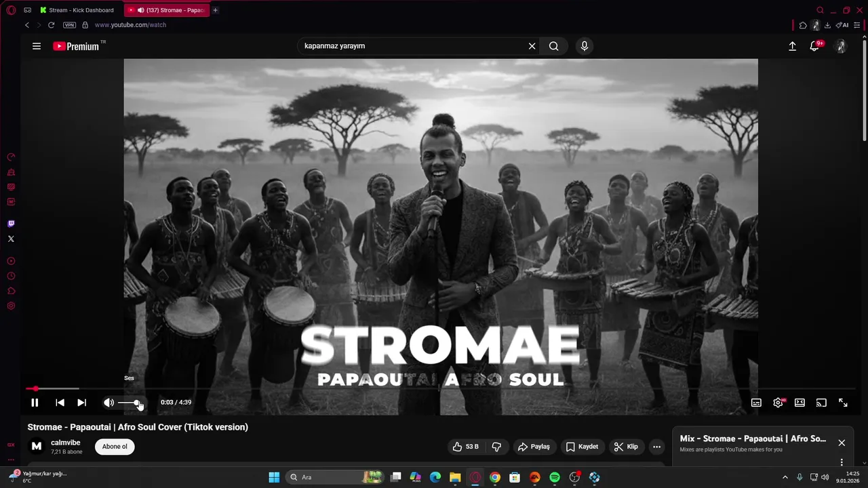This screenshot has width=868, height=488.
Task: Click the Kaydet save button
Action: (583, 447)
